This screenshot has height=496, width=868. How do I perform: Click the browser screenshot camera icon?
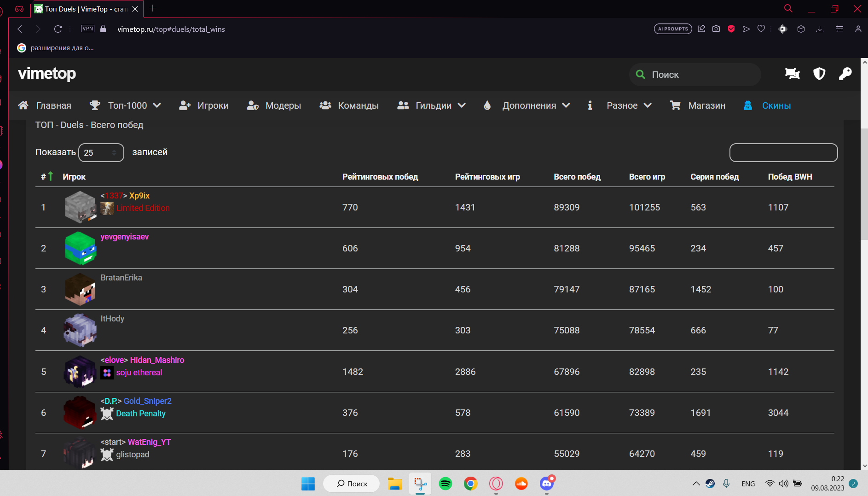pos(716,29)
